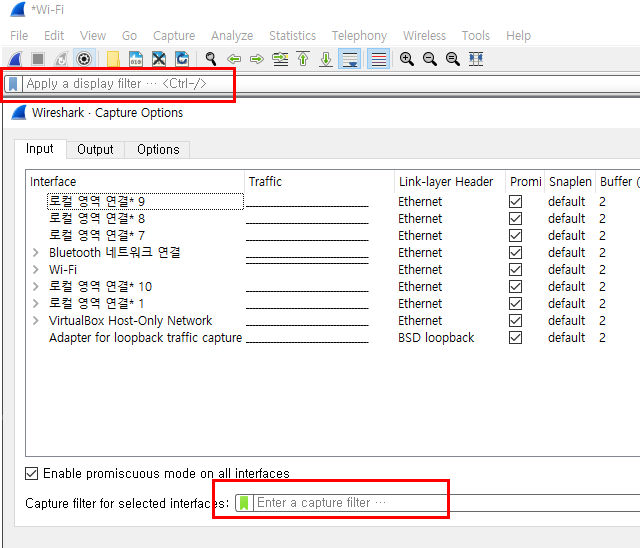
Task: Expand Bluetooth 네트워크 연결 interface row
Action: click(36, 253)
